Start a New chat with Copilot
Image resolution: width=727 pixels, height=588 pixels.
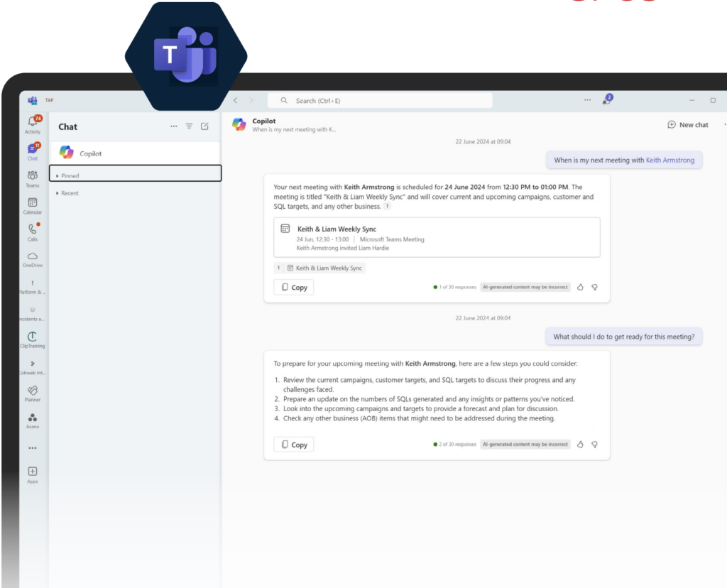click(687, 125)
